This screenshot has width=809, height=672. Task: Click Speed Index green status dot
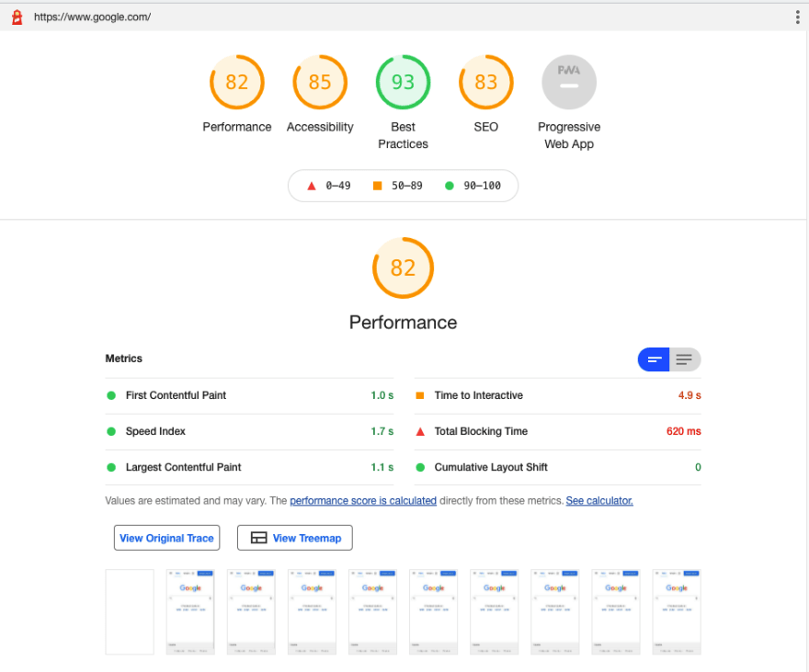pos(111,432)
